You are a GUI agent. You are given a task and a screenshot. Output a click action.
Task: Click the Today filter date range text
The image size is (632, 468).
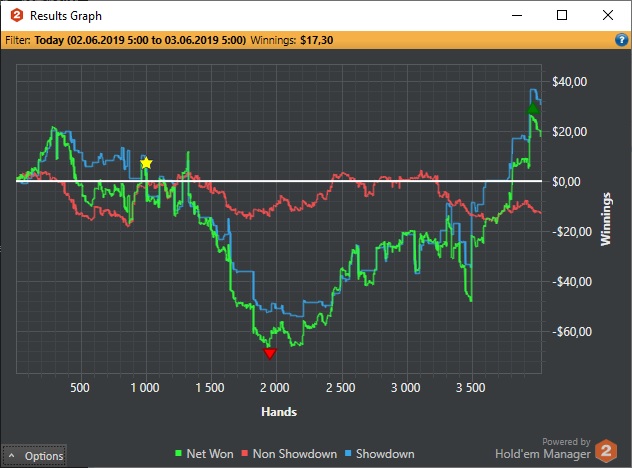click(x=140, y=40)
